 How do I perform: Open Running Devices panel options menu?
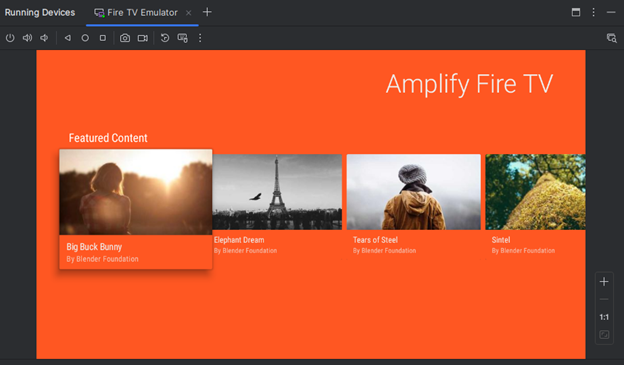click(593, 12)
